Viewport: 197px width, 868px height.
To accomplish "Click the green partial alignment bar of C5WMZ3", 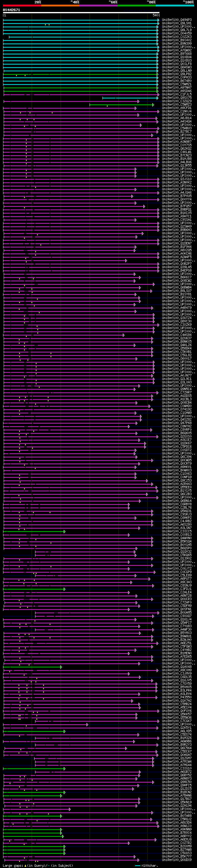I will 122,105.
